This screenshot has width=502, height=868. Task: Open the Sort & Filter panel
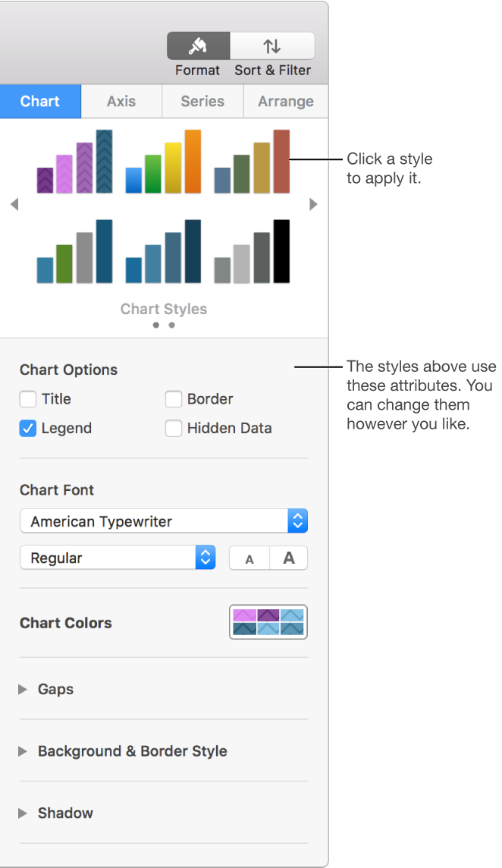(272, 46)
